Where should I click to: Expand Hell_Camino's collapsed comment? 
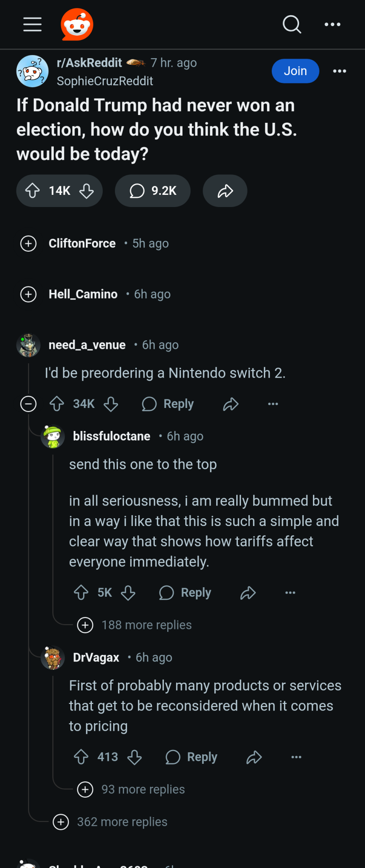(29, 294)
